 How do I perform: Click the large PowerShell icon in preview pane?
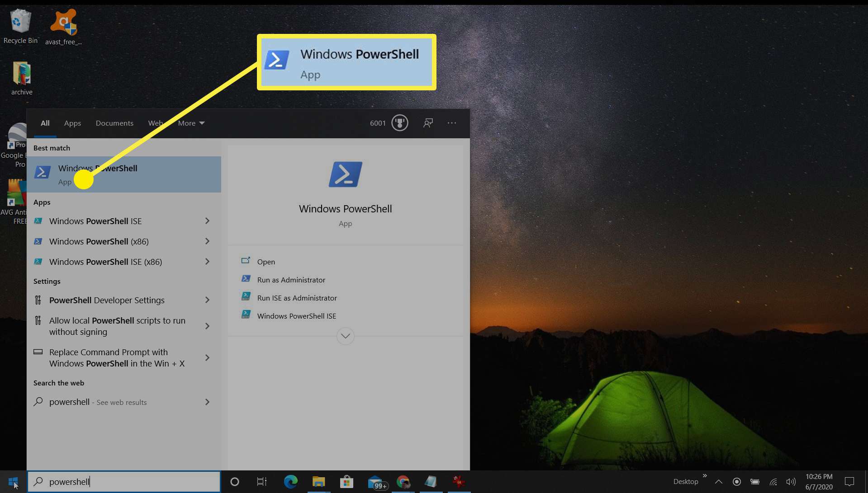click(346, 174)
